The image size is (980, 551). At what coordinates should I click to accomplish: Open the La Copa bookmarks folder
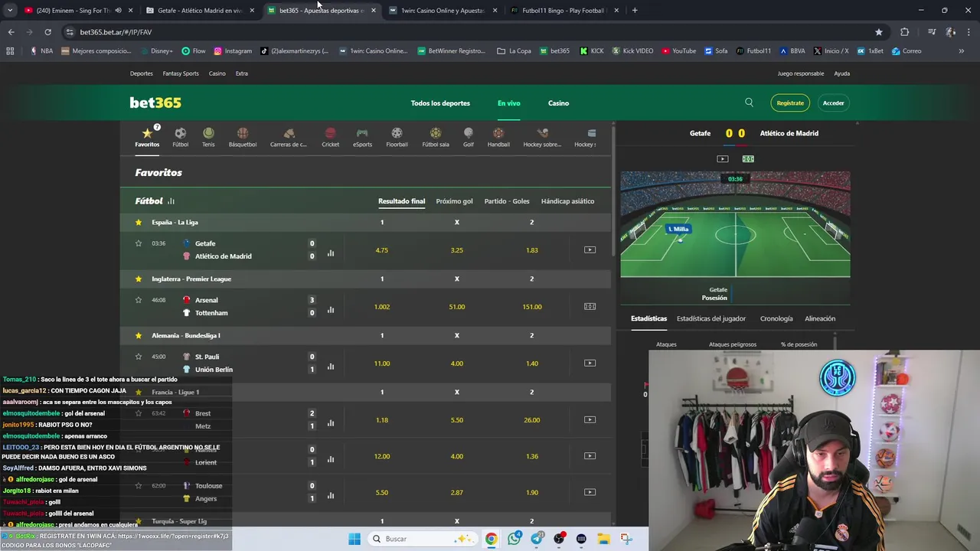tap(514, 51)
